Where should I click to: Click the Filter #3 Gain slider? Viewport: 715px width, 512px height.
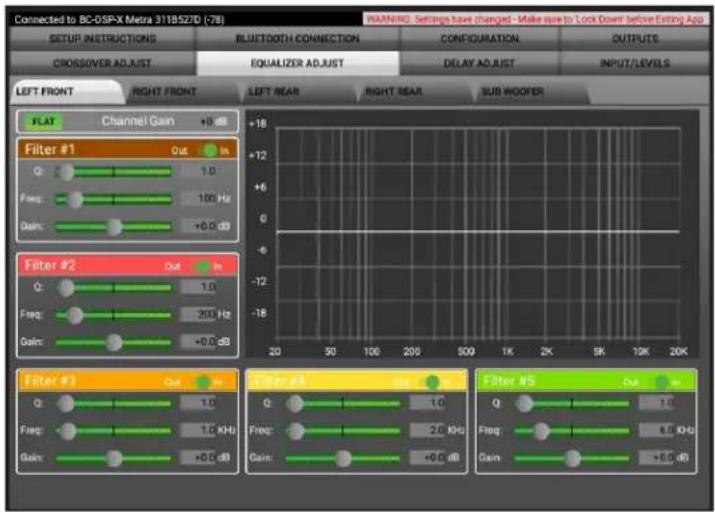pyautogui.click(x=113, y=458)
